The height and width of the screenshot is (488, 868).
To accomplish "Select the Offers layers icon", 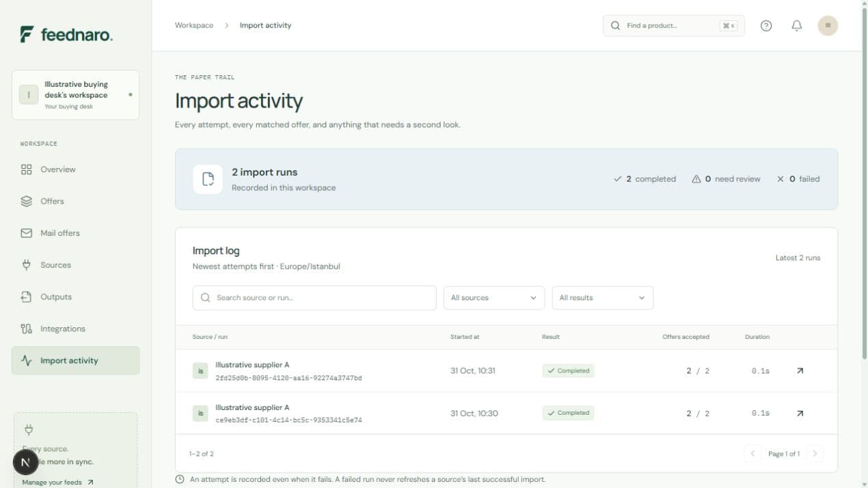I will [x=27, y=201].
